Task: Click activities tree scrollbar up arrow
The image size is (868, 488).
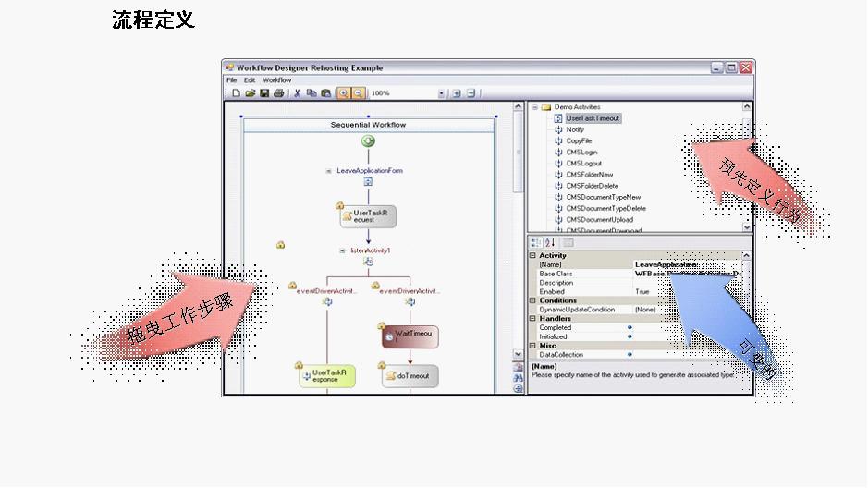Action: click(x=747, y=107)
